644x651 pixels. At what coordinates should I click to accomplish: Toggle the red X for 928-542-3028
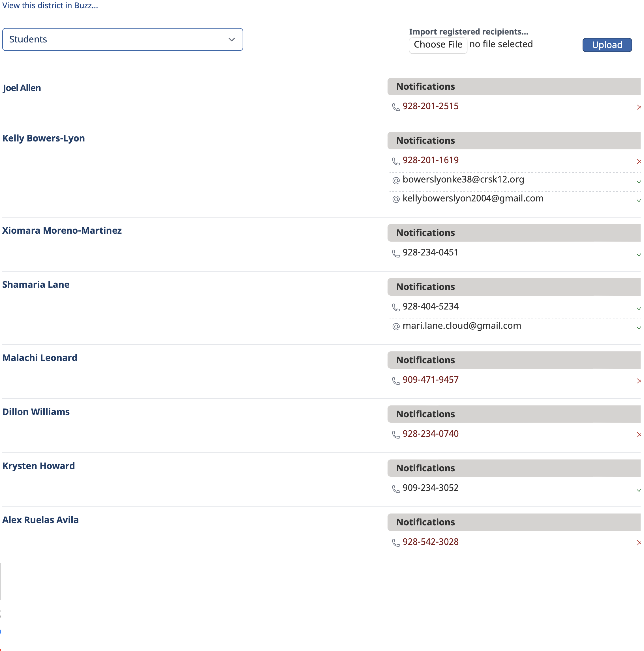[x=638, y=543]
